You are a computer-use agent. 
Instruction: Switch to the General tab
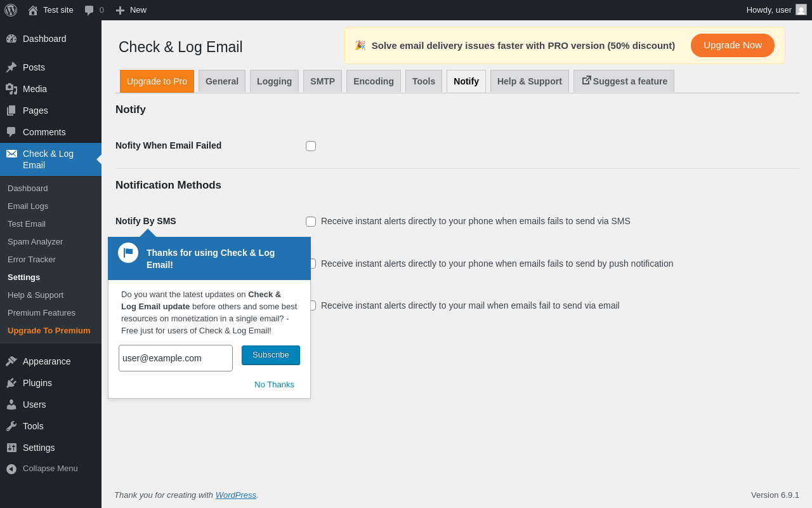pos(222,81)
